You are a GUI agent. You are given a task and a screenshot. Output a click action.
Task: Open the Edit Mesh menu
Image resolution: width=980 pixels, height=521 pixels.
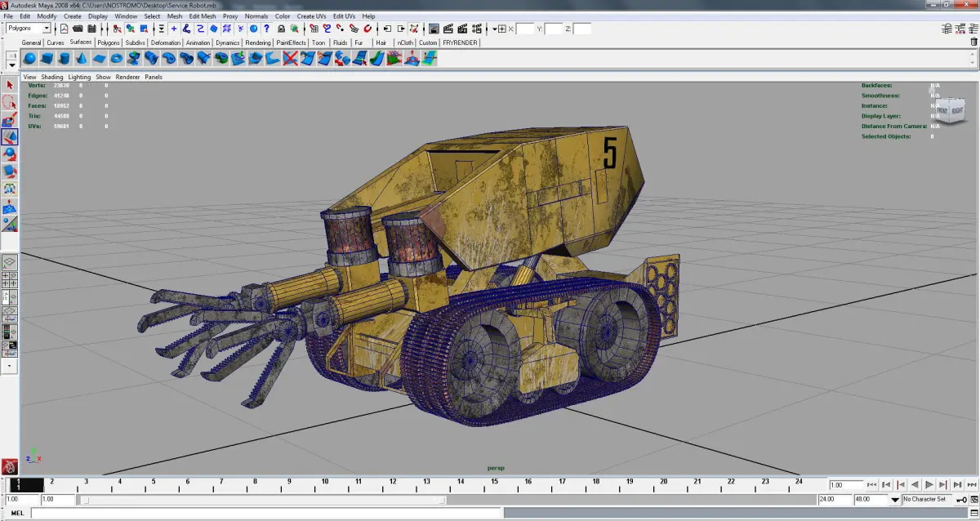pyautogui.click(x=203, y=16)
